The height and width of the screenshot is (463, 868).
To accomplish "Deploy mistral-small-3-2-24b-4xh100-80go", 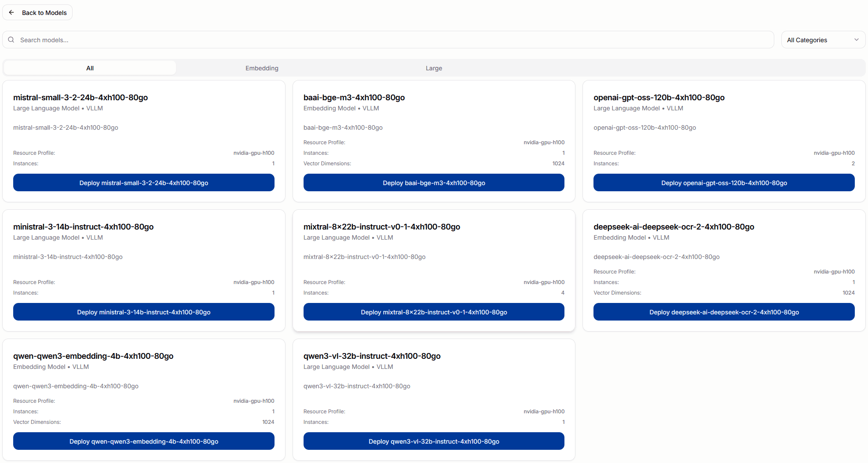I will 144,182.
